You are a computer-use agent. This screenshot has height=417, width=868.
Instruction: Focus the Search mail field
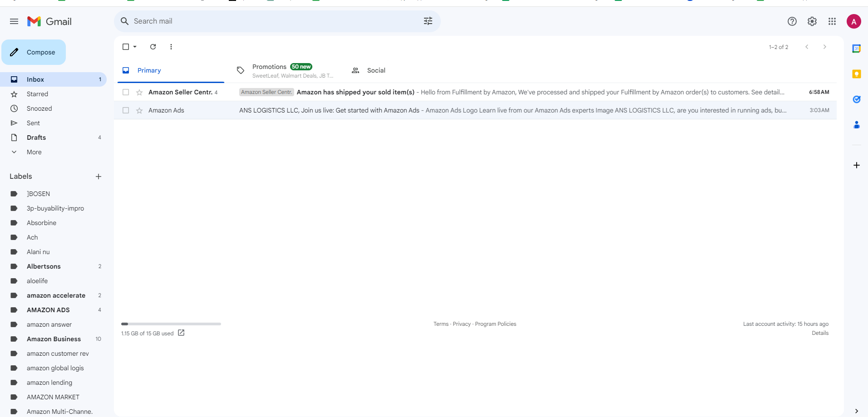[x=277, y=21]
